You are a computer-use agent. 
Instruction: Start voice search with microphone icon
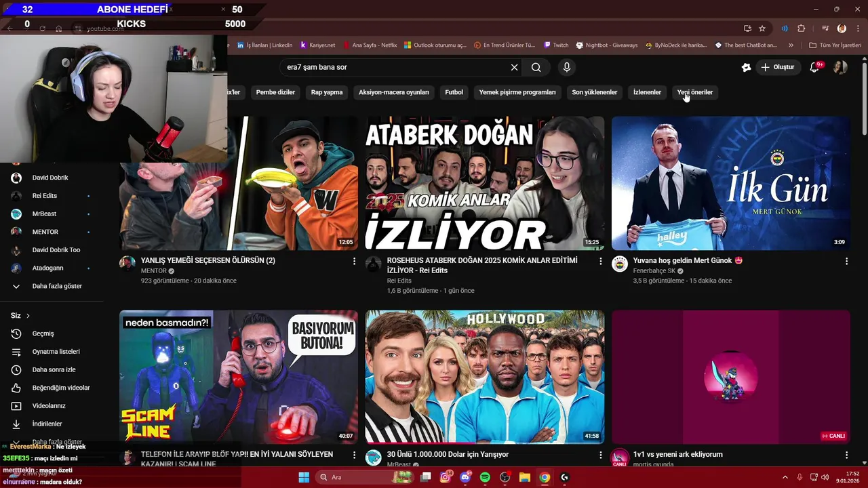[567, 67]
